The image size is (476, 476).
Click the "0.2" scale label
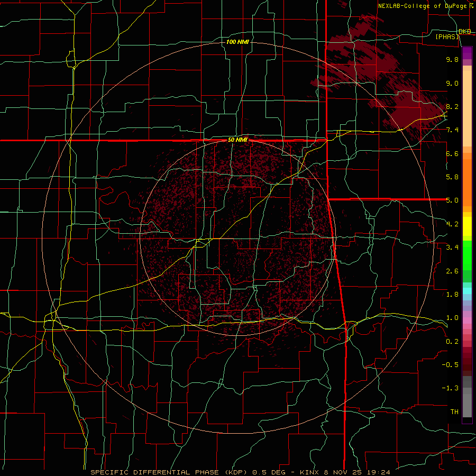[x=452, y=342]
